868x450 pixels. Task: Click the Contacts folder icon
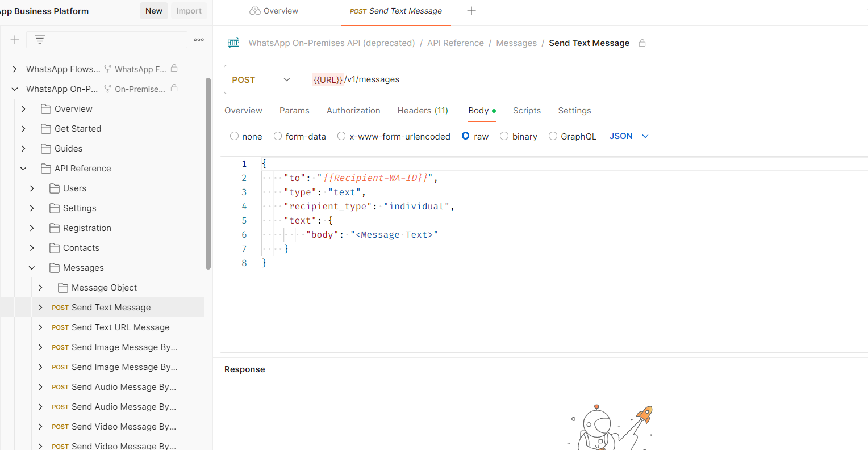pyautogui.click(x=55, y=248)
